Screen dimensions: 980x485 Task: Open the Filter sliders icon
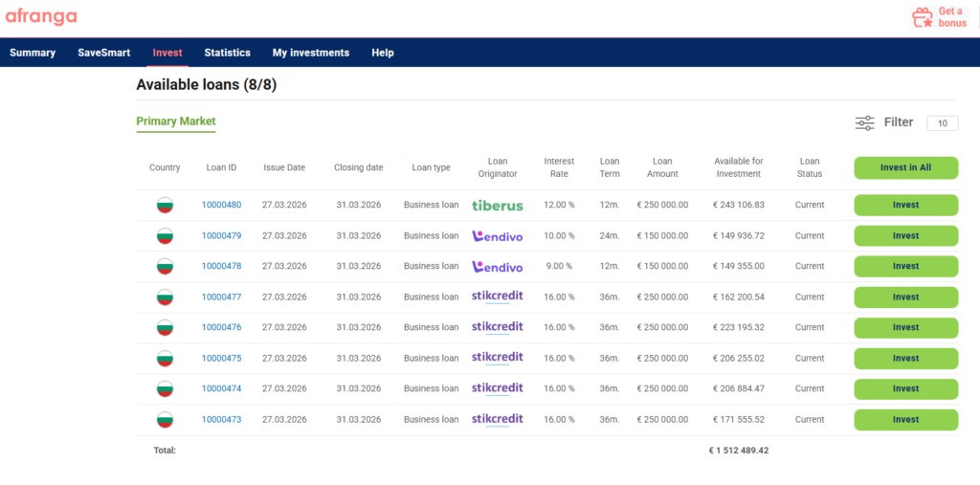point(864,122)
